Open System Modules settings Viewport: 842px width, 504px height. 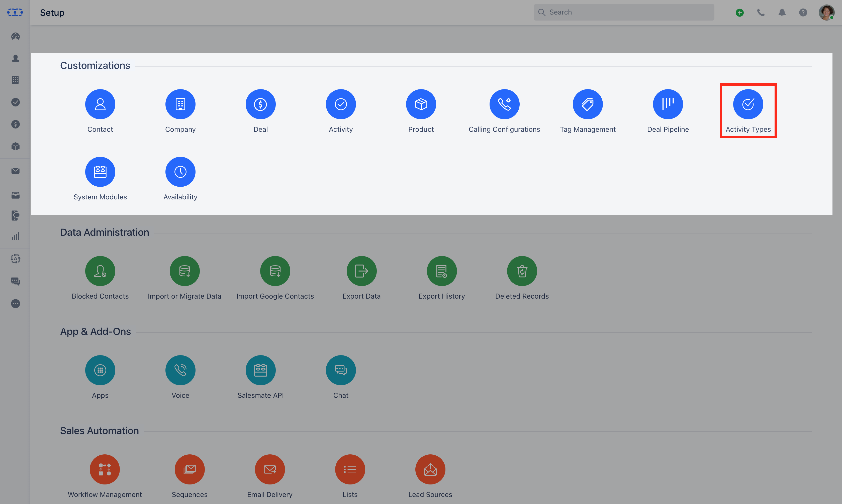tap(100, 172)
